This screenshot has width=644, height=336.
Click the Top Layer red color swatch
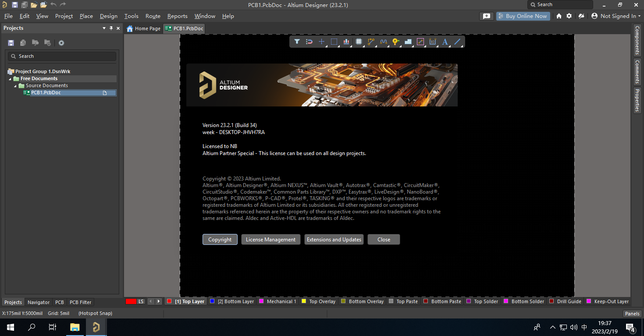(170, 301)
